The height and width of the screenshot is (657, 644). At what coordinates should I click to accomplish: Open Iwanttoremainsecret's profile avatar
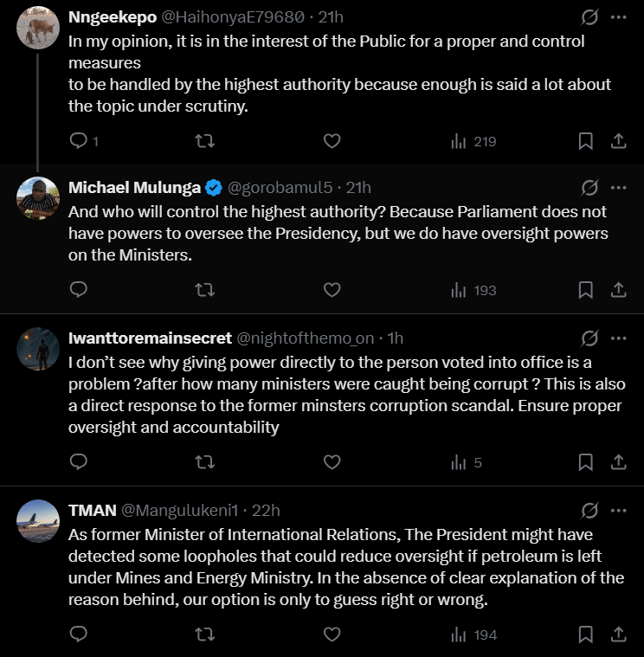tap(38, 349)
